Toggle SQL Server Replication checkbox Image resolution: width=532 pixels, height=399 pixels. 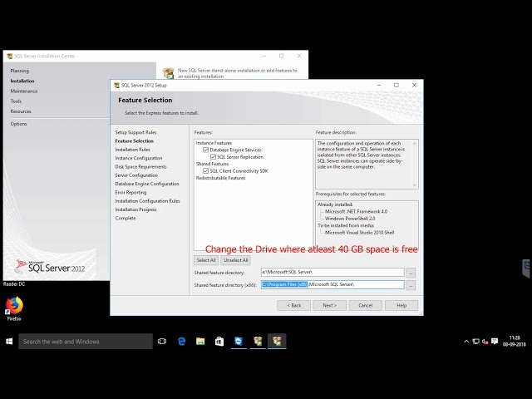213,157
